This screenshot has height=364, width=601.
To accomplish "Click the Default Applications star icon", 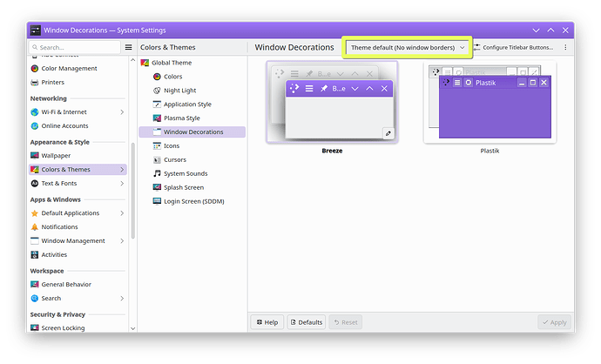I will click(35, 213).
